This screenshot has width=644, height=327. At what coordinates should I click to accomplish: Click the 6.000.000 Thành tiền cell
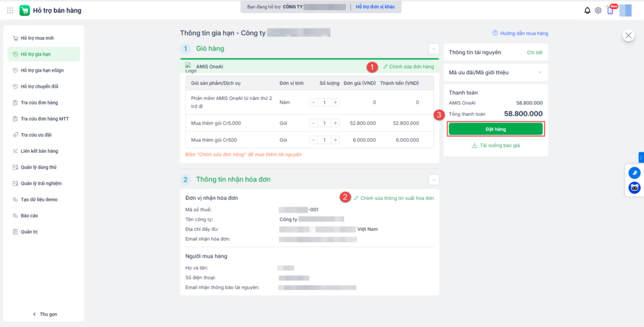click(x=408, y=140)
